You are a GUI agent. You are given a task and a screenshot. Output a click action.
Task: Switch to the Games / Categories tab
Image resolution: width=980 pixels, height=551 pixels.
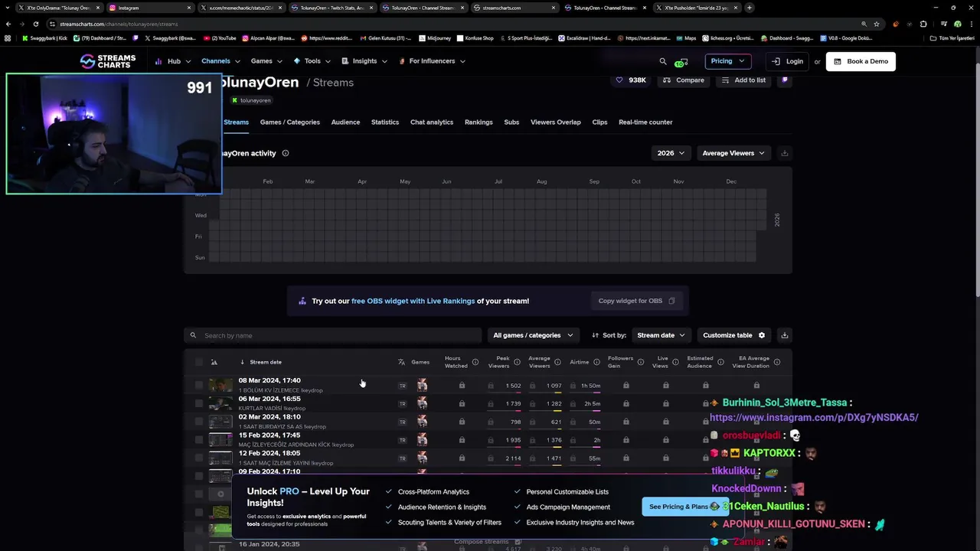pos(289,122)
